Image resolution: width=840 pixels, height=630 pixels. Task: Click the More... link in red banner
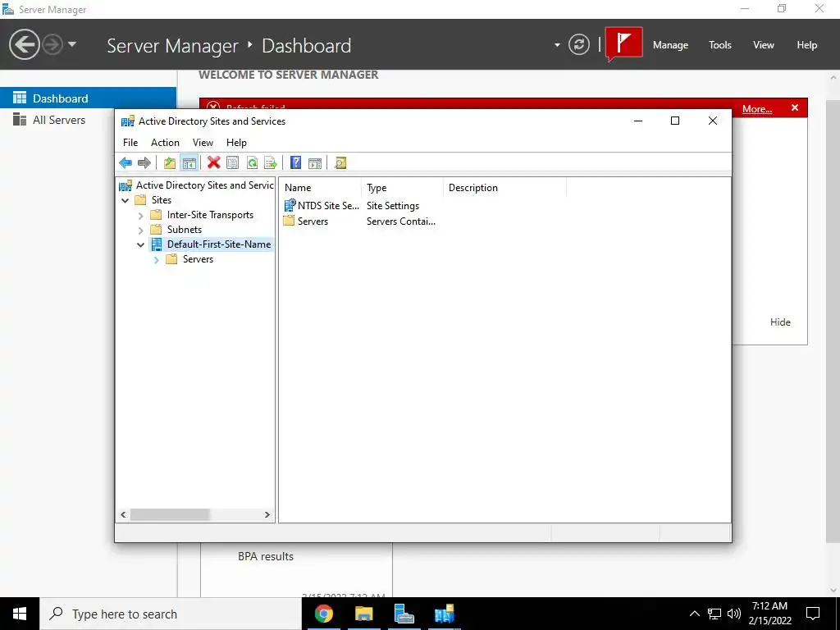point(757,109)
